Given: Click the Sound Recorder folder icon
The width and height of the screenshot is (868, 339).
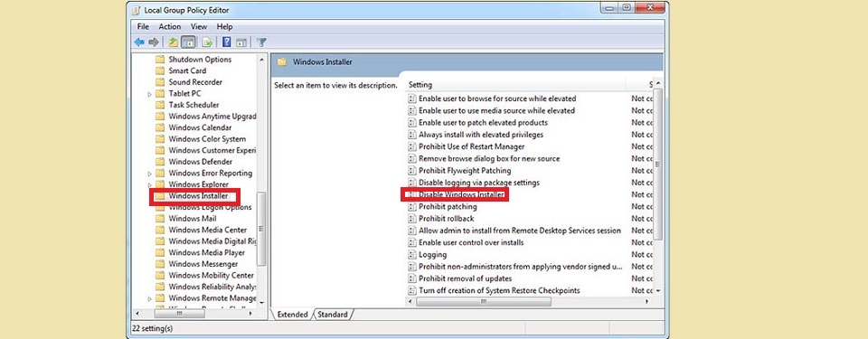Looking at the screenshot, I should pos(160,82).
